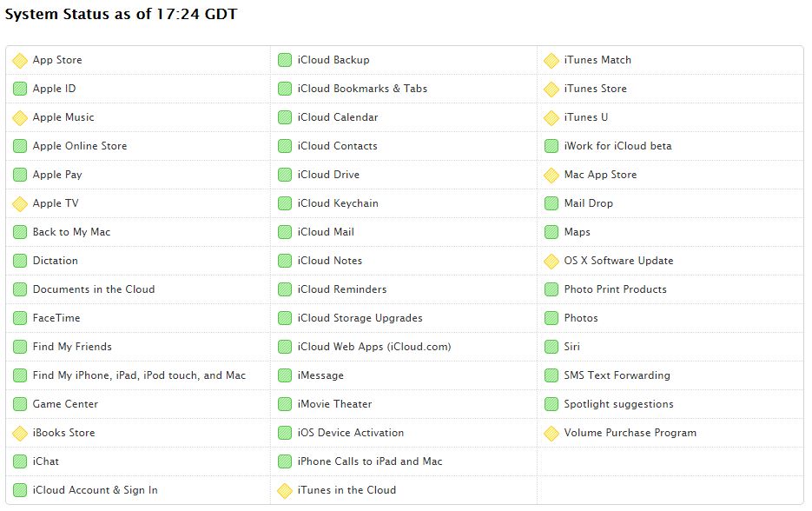This screenshot has height=511, width=812.
Task: Click the green icon beside iCloud Mail
Action: coord(285,232)
